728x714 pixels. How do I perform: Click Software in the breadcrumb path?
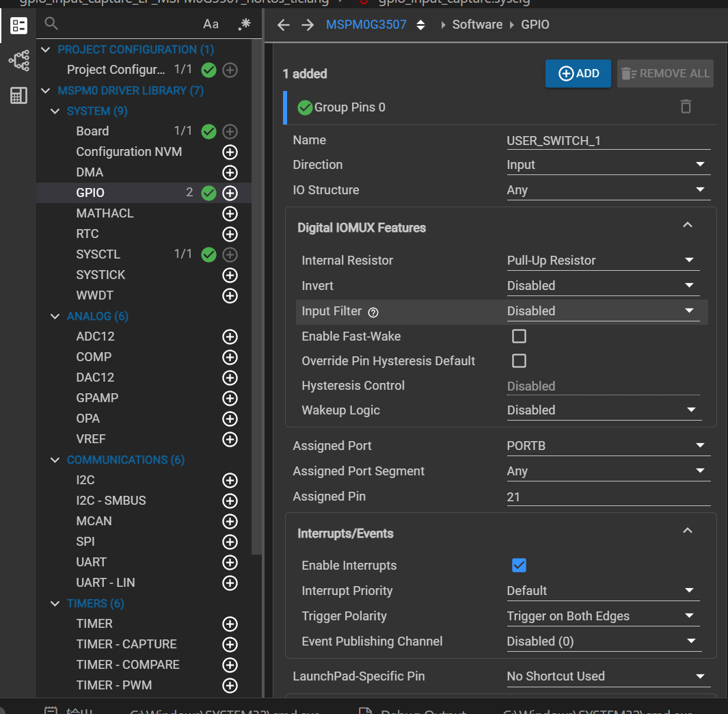[x=477, y=24]
